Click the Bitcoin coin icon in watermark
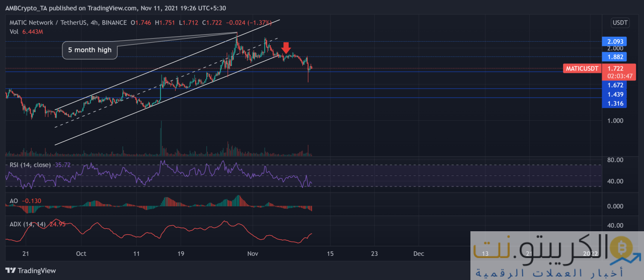This screenshot has height=280, width=644. (622, 249)
